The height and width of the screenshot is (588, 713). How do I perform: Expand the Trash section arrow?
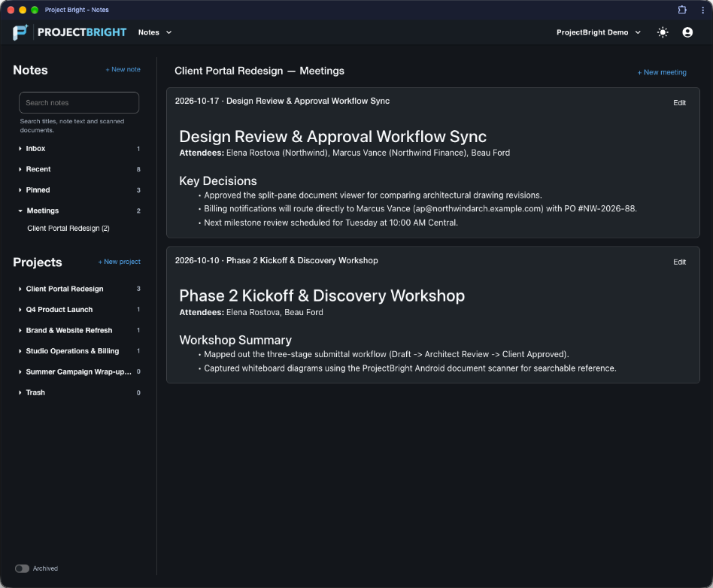pos(20,393)
